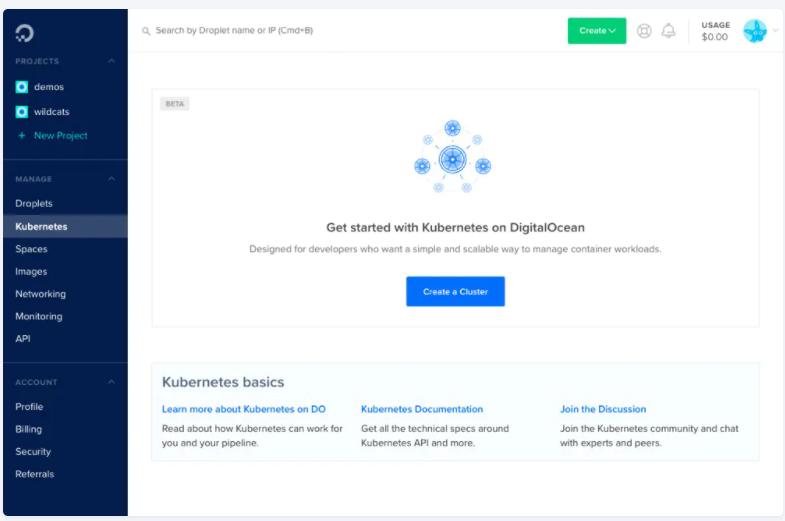Click the Create a Cluster button
785x521 pixels.
455,291
